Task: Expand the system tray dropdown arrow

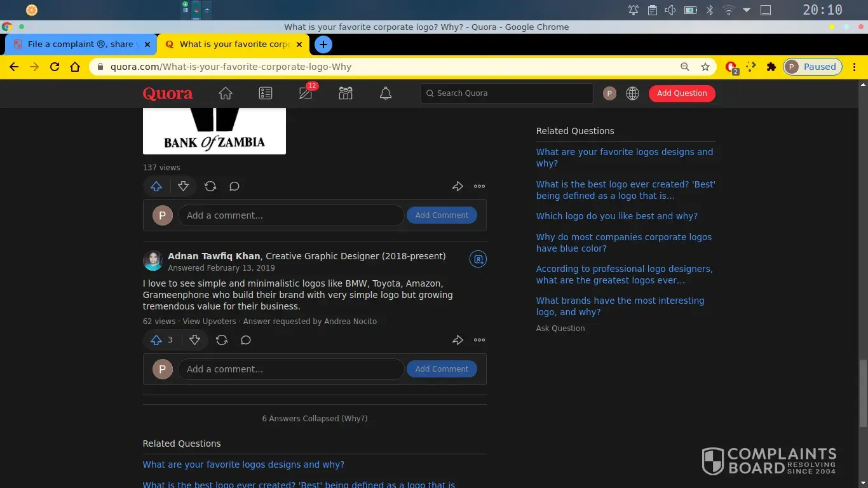Action: click(747, 10)
